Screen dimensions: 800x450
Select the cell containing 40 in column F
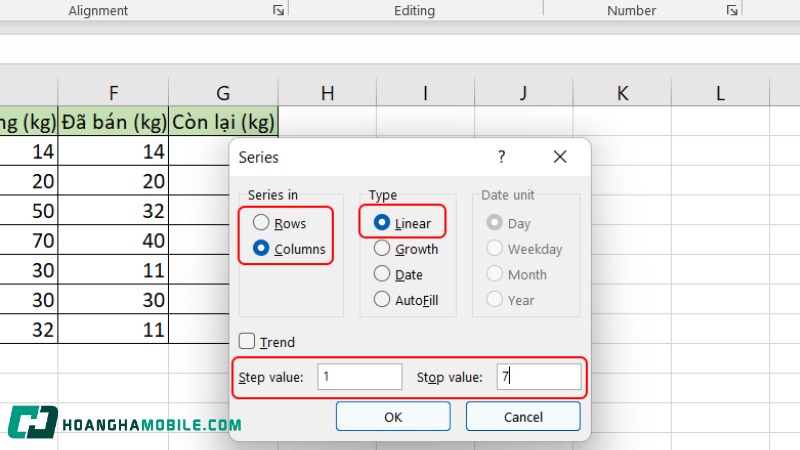coord(113,240)
